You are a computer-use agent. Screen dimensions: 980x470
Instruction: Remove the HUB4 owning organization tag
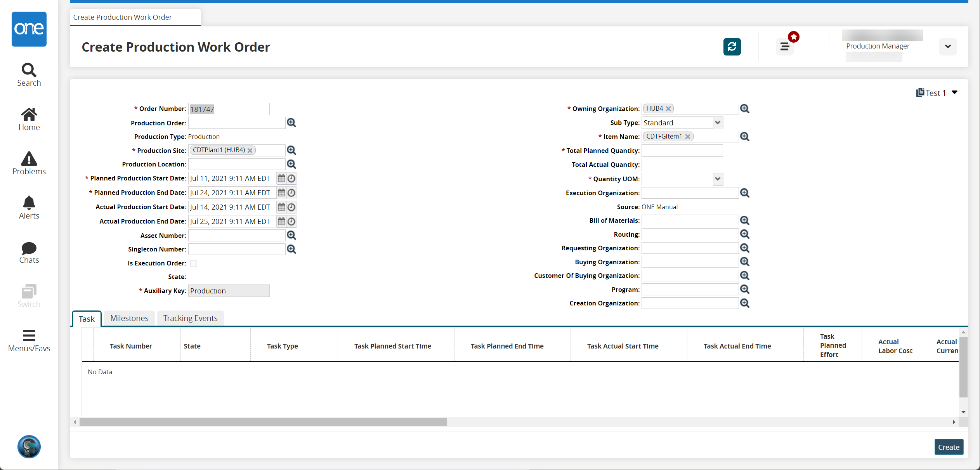coord(668,109)
